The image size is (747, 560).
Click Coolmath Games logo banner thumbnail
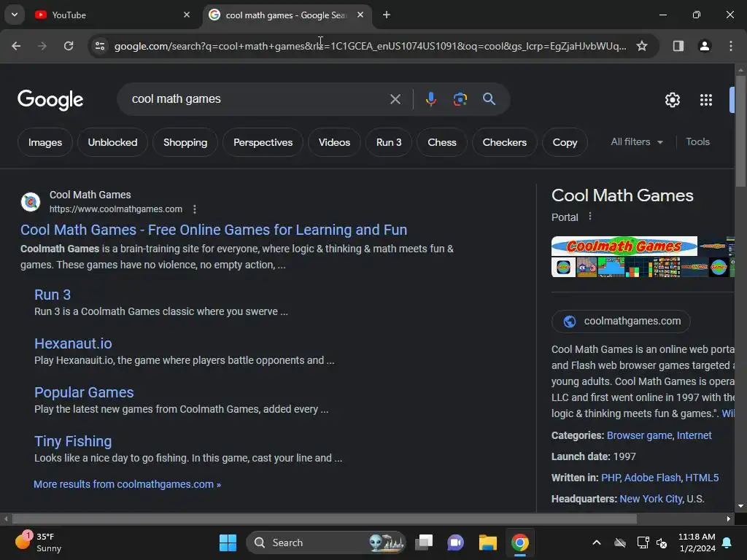click(x=624, y=246)
